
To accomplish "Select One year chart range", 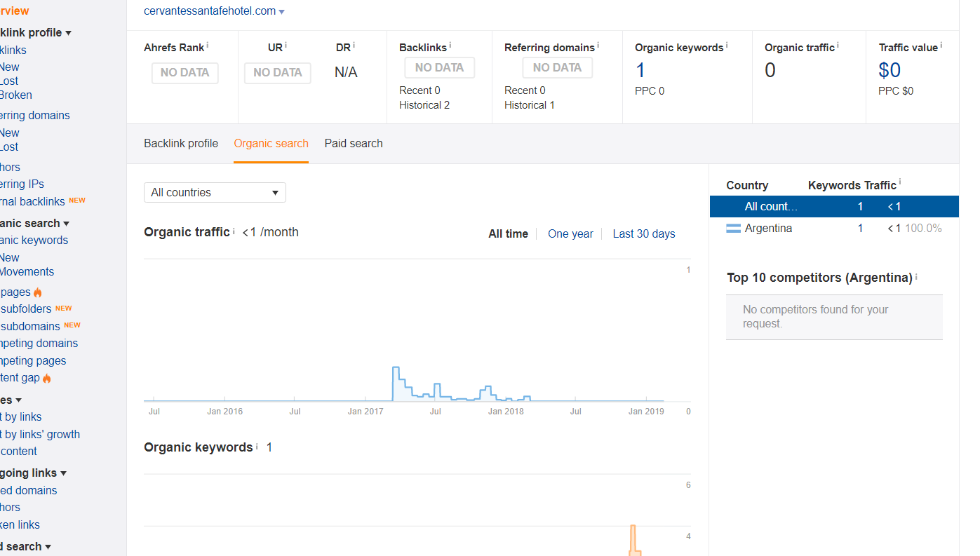I will (x=570, y=234).
